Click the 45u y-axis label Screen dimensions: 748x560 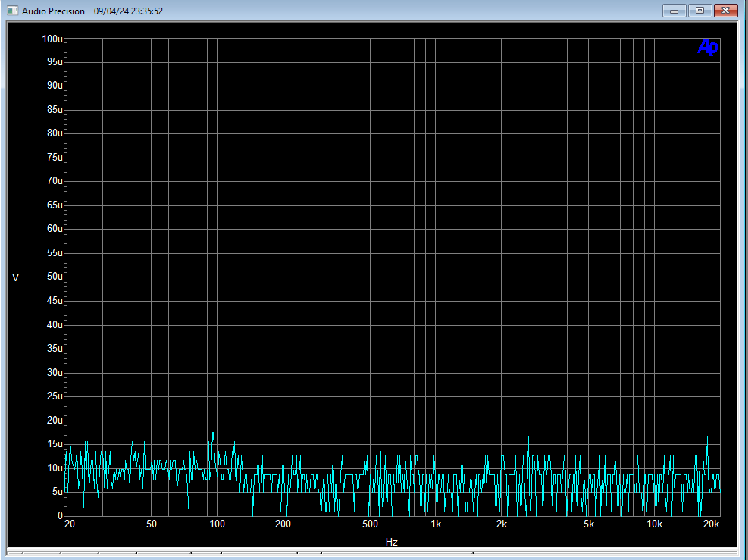(x=55, y=301)
